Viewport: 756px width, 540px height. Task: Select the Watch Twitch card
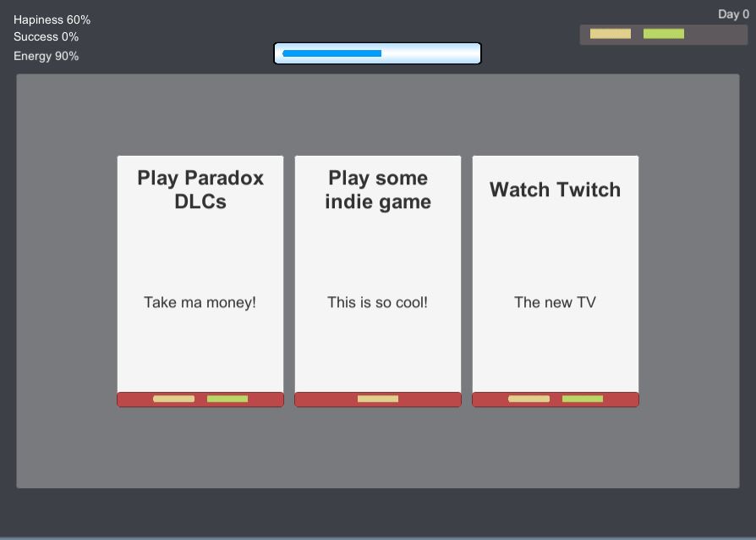coord(556,281)
